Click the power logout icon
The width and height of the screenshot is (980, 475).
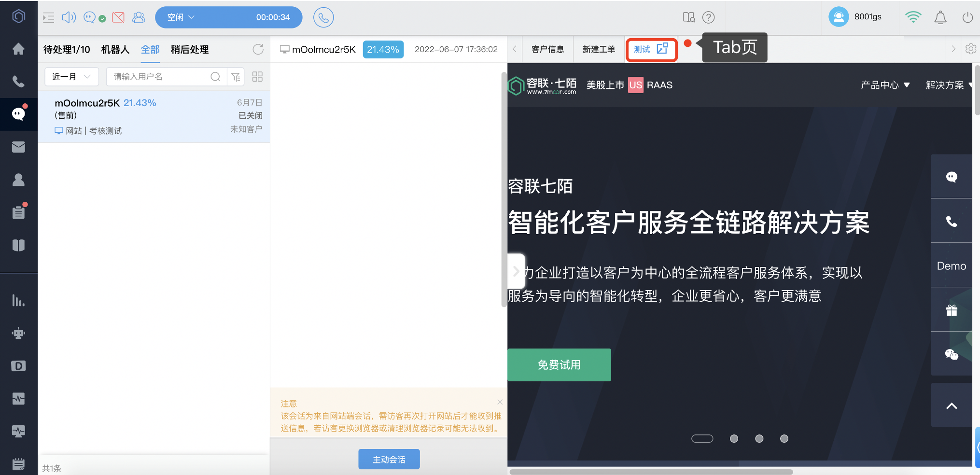pos(967,17)
